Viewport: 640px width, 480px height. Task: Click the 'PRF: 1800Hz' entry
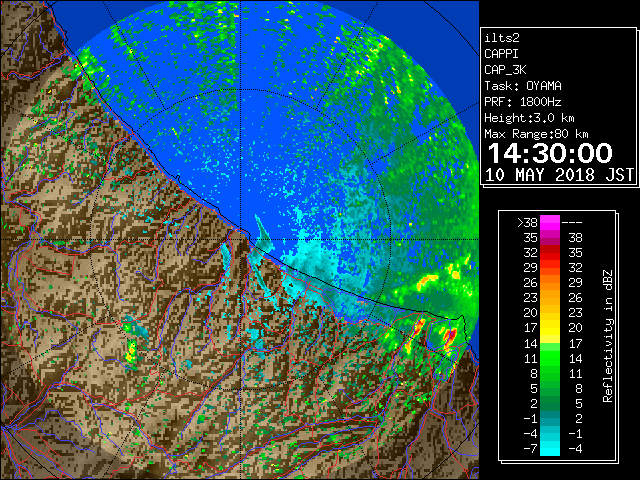point(523,102)
